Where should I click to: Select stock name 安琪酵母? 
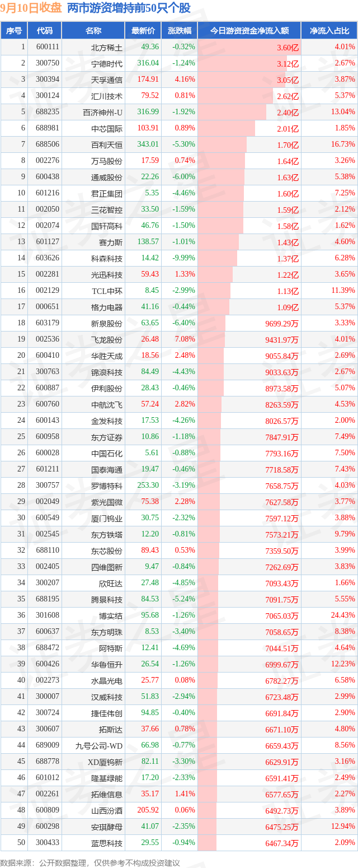click(x=107, y=827)
